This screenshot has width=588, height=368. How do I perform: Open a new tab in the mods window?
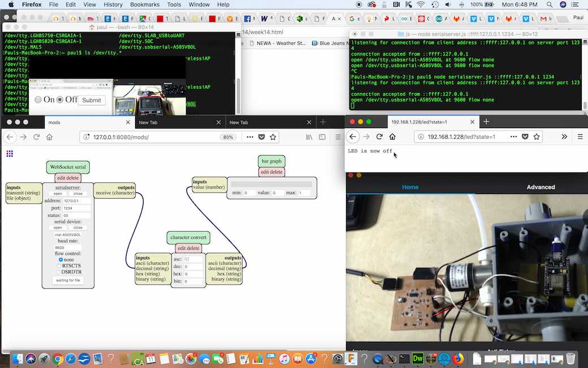(323, 122)
